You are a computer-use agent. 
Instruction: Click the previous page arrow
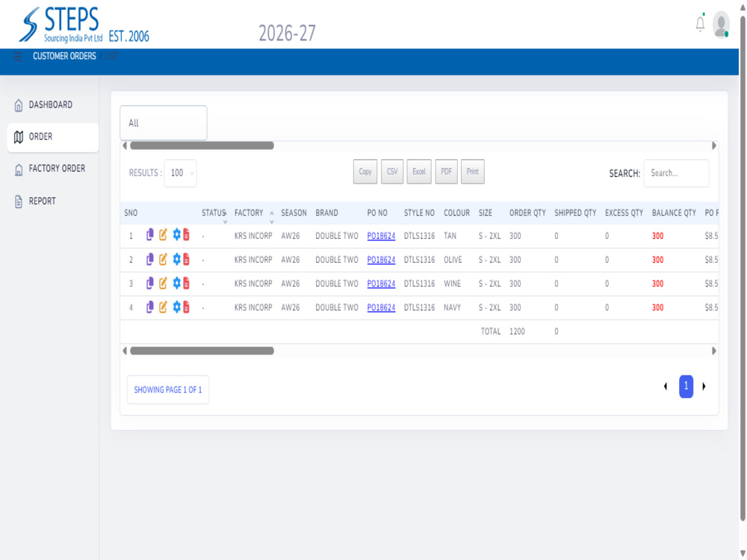[666, 386]
